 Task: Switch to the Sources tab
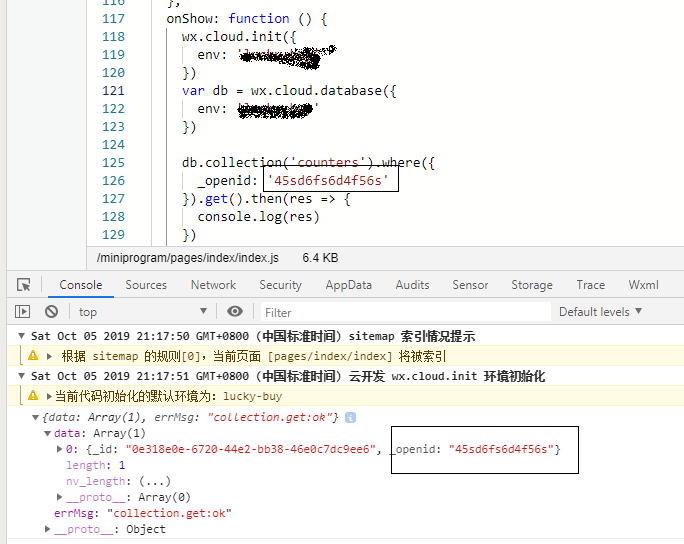pos(146,285)
